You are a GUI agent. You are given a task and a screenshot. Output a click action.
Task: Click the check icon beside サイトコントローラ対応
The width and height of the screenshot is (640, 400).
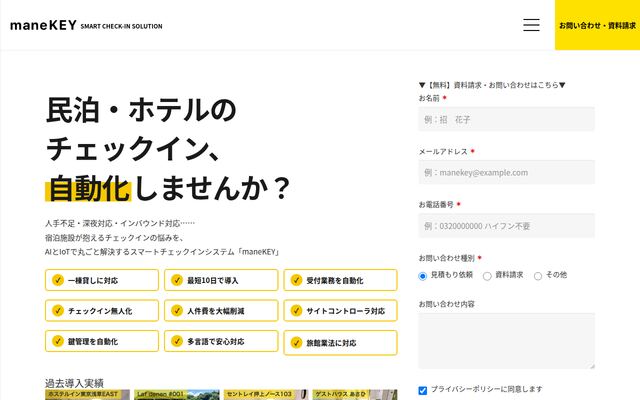click(296, 310)
